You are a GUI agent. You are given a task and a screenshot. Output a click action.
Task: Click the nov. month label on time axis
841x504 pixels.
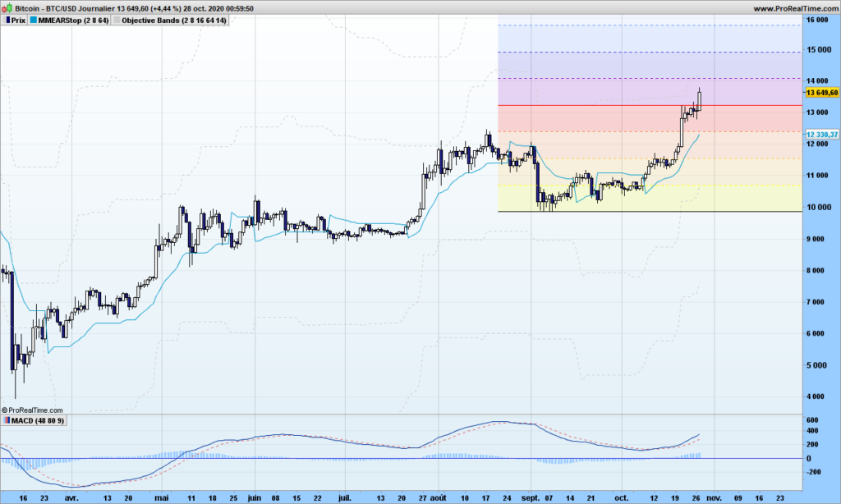714,498
